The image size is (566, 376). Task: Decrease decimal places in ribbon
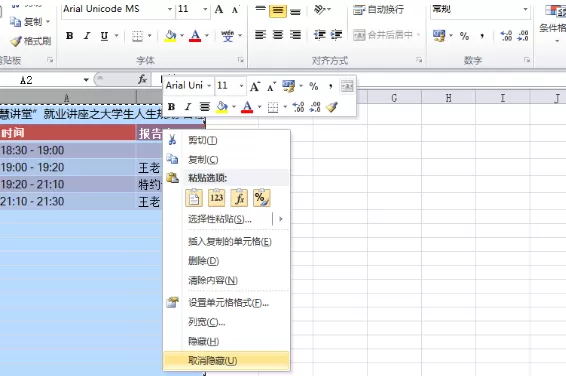[523, 36]
